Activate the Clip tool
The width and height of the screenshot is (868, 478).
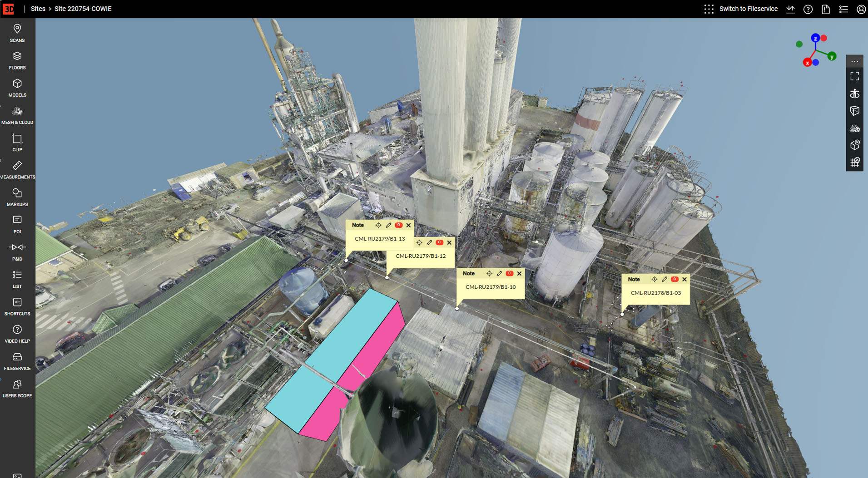(x=17, y=143)
